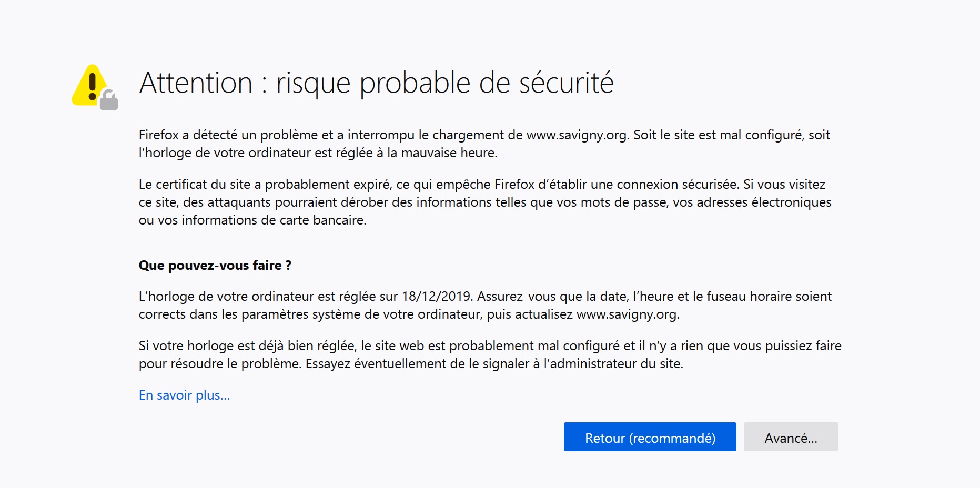
Task: Open the "En savoir plus…" link
Action: tap(184, 395)
